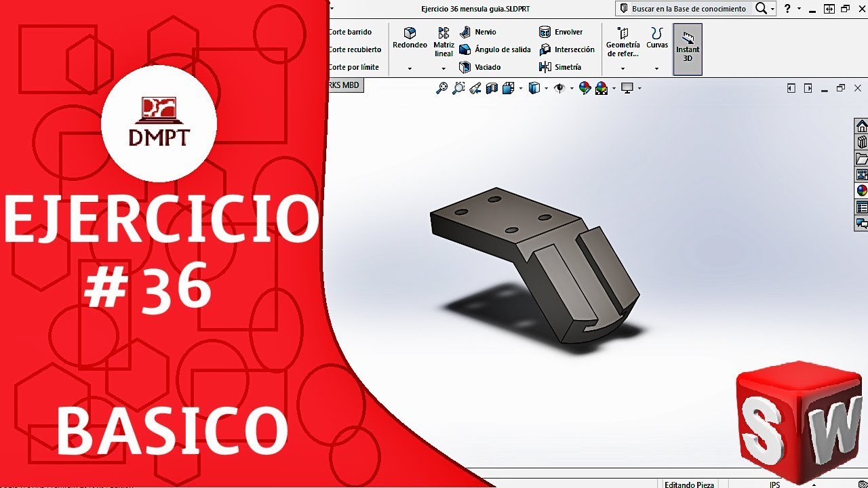The height and width of the screenshot is (488, 868).
Task: Open the IPS unit system selector
Action: pyautogui.click(x=774, y=485)
